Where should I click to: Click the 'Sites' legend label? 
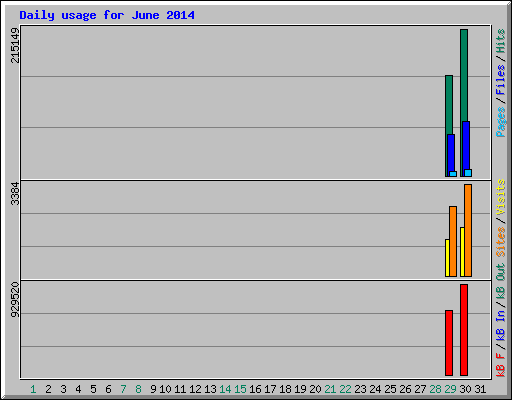pyautogui.click(x=500, y=242)
